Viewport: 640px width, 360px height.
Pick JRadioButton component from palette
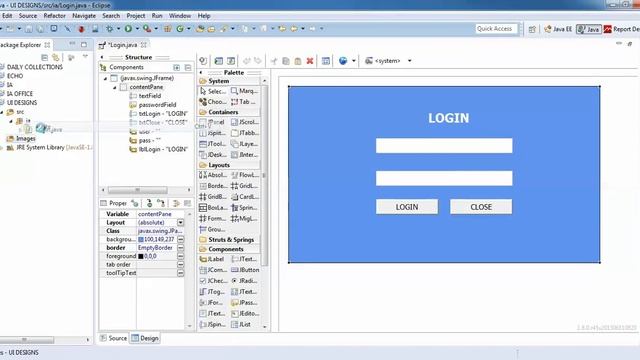[x=244, y=281]
